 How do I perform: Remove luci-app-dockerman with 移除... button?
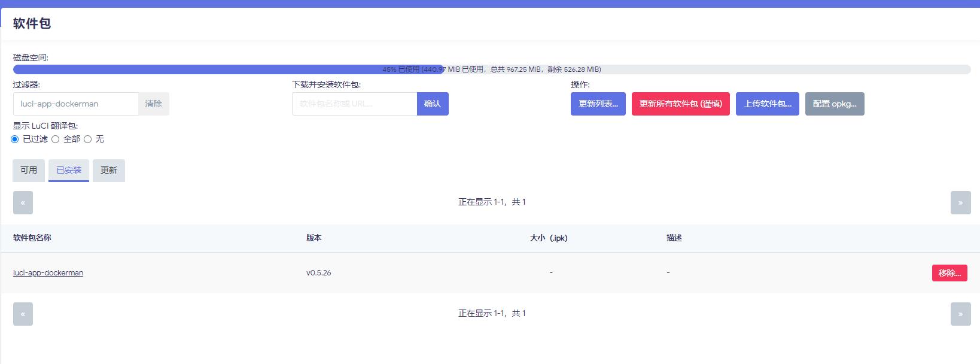click(949, 273)
